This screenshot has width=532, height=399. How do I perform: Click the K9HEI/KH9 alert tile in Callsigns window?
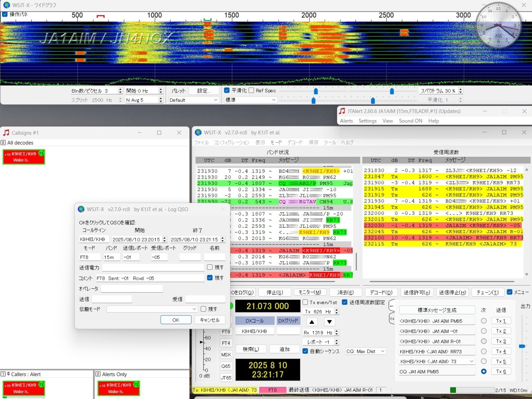[x=24, y=157]
